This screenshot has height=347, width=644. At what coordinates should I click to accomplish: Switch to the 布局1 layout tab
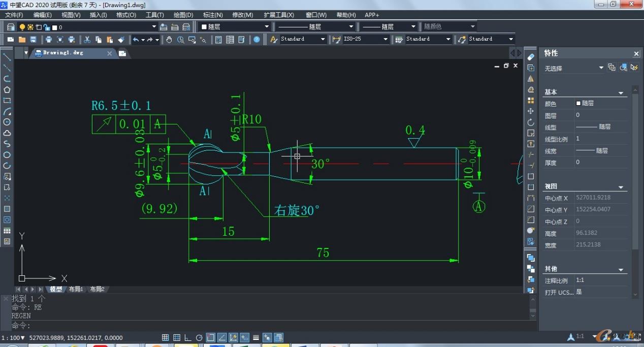tap(76, 289)
